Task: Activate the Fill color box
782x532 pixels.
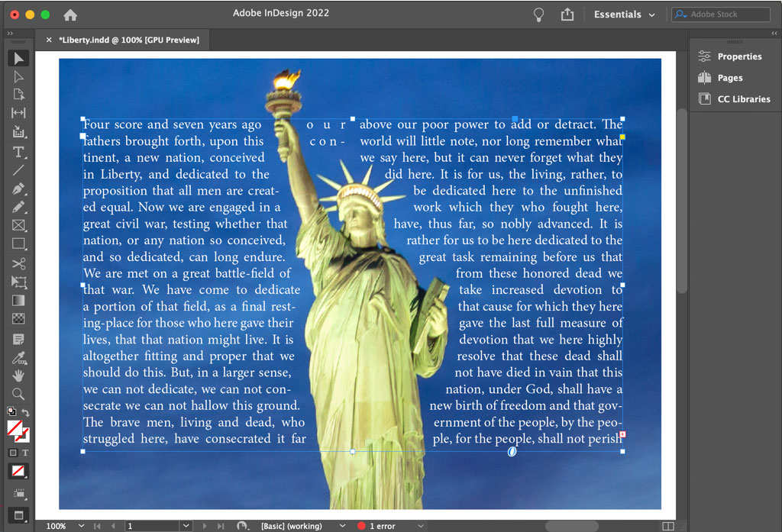Action: [15, 428]
